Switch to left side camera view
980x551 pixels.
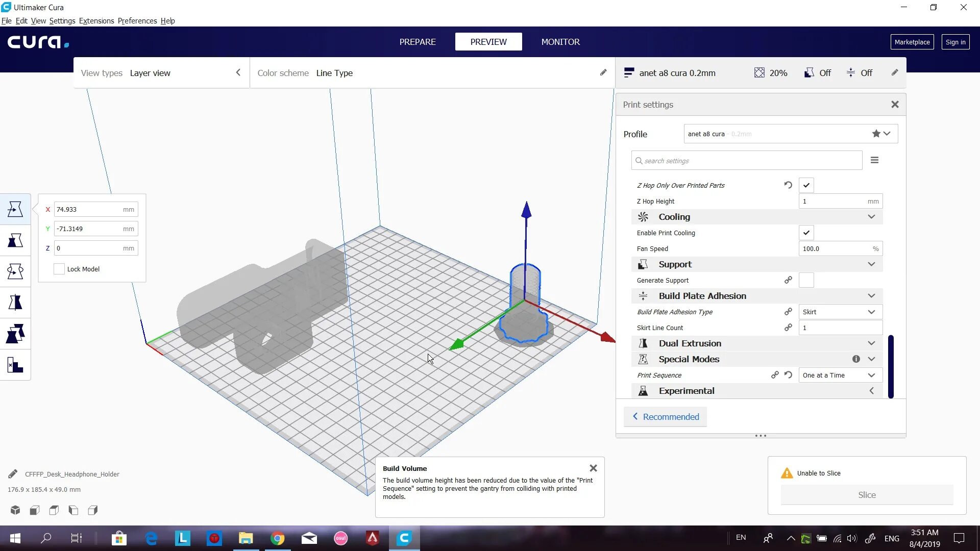(73, 510)
